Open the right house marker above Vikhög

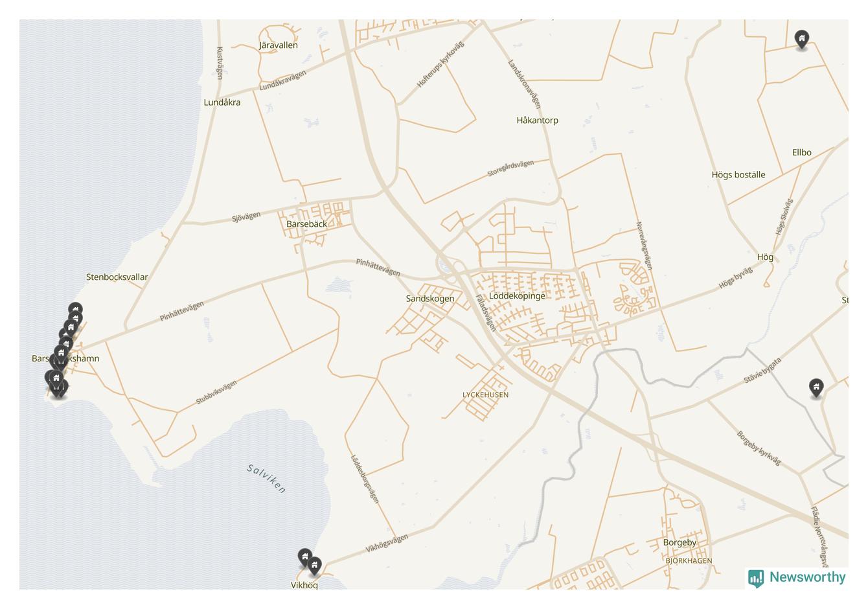pyautogui.click(x=314, y=566)
